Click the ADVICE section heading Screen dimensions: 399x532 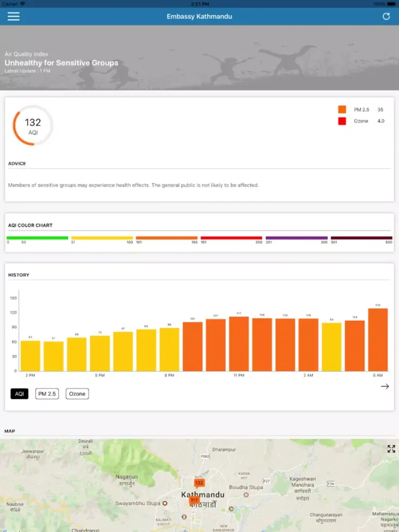click(17, 163)
